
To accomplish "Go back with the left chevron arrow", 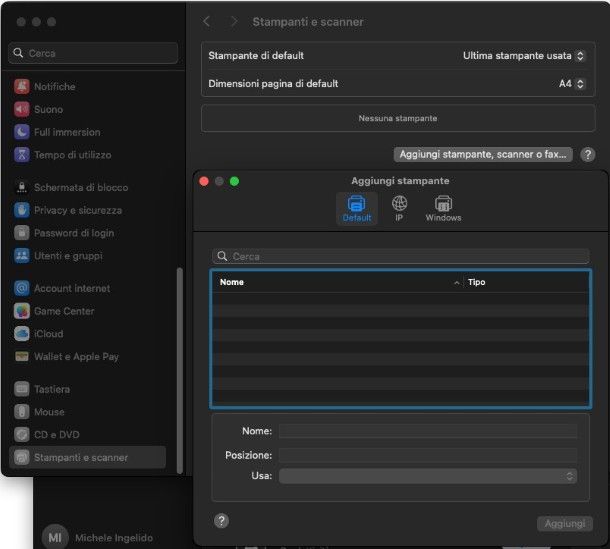I will tap(207, 21).
